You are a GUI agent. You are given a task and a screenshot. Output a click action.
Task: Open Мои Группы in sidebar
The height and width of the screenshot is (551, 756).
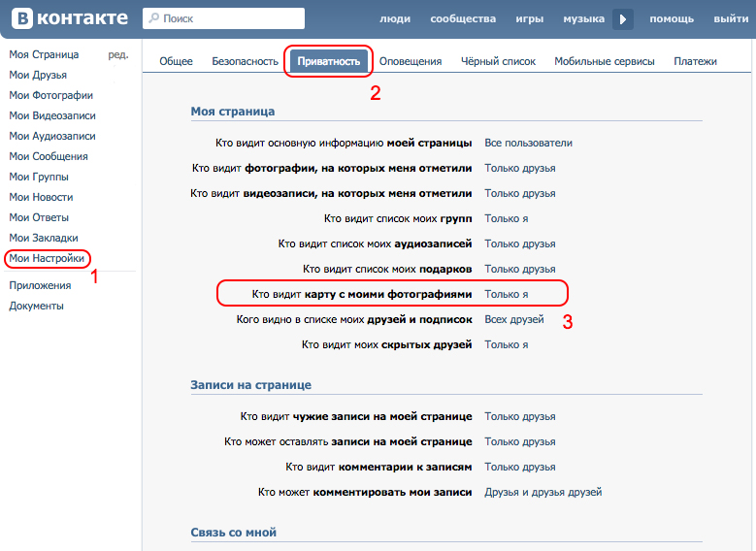click(x=39, y=177)
